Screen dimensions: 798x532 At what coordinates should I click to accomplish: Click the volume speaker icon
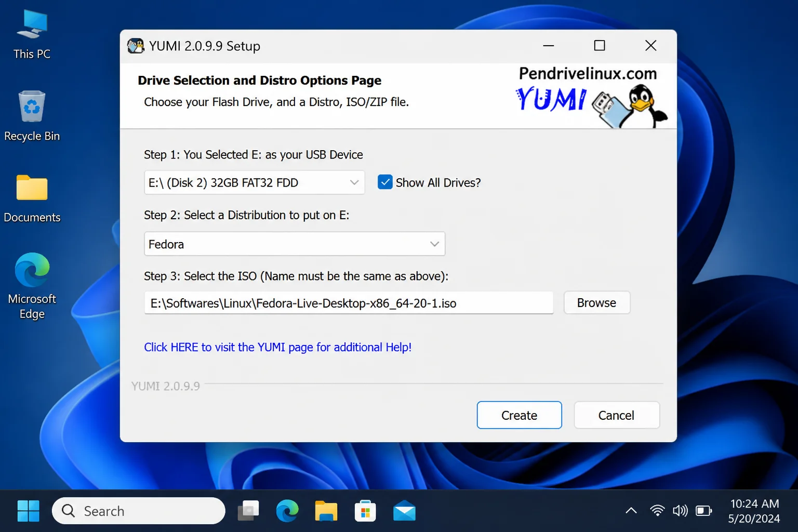click(680, 511)
